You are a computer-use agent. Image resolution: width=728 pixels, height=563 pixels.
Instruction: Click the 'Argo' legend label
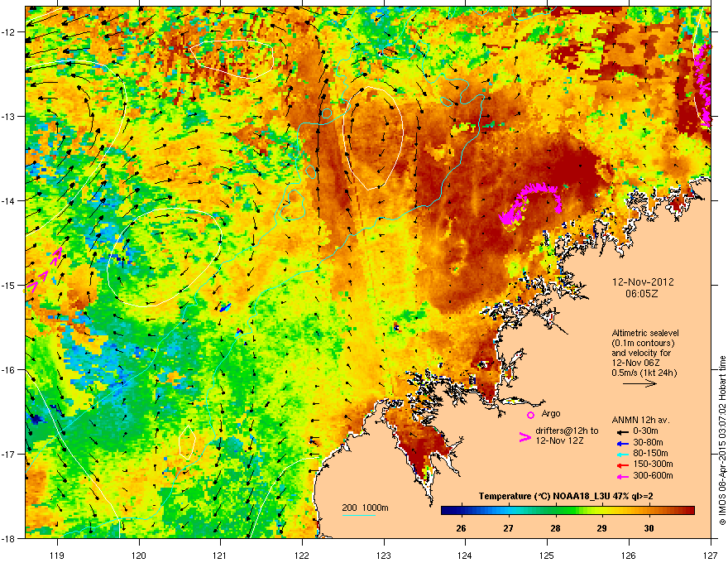[551, 413]
